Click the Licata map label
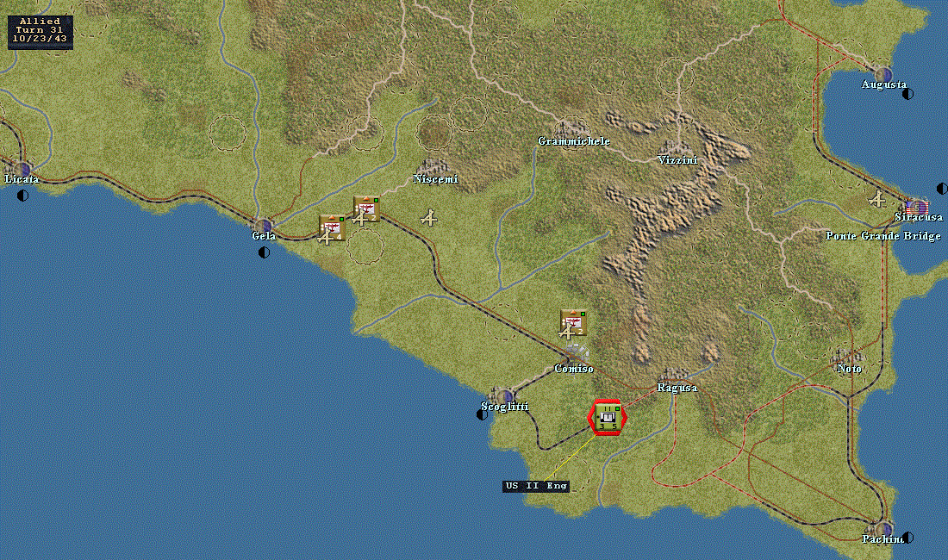The height and width of the screenshot is (560, 948). (22, 179)
